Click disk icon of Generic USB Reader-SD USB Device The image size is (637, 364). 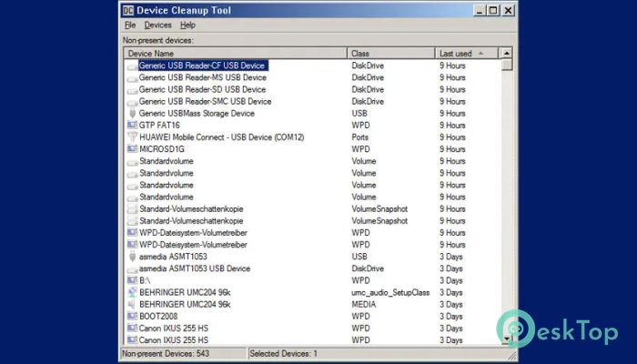[x=133, y=90]
